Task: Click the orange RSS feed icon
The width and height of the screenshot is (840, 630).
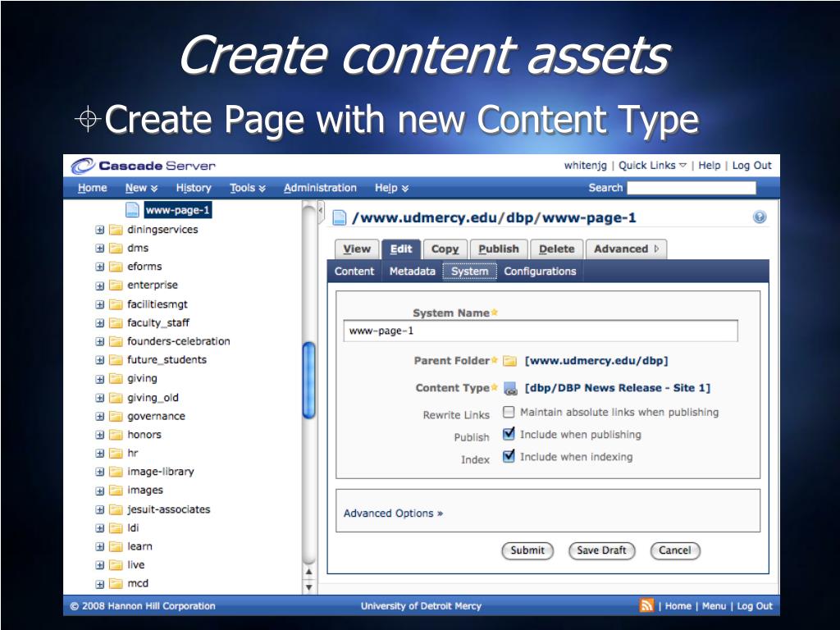Action: pos(646,605)
